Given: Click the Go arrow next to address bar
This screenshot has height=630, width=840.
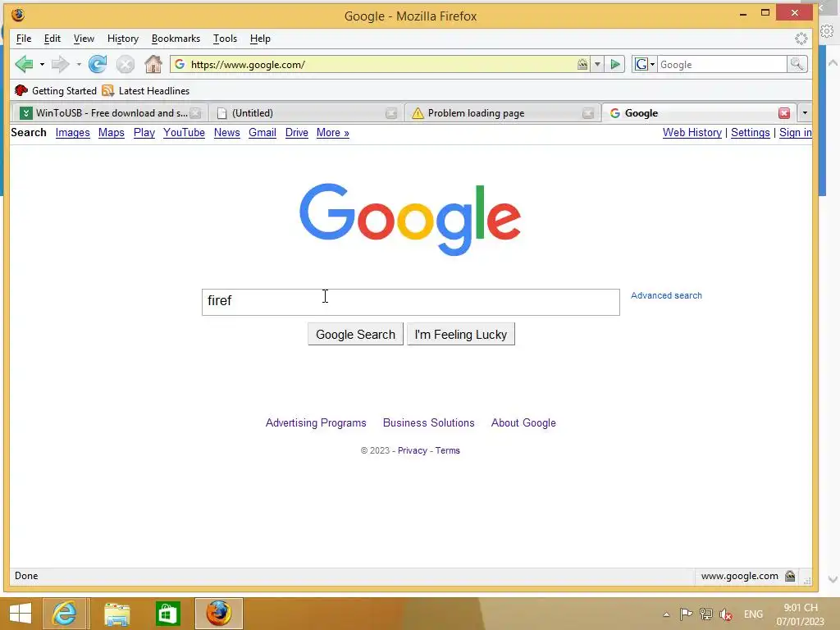Looking at the screenshot, I should 615,64.
